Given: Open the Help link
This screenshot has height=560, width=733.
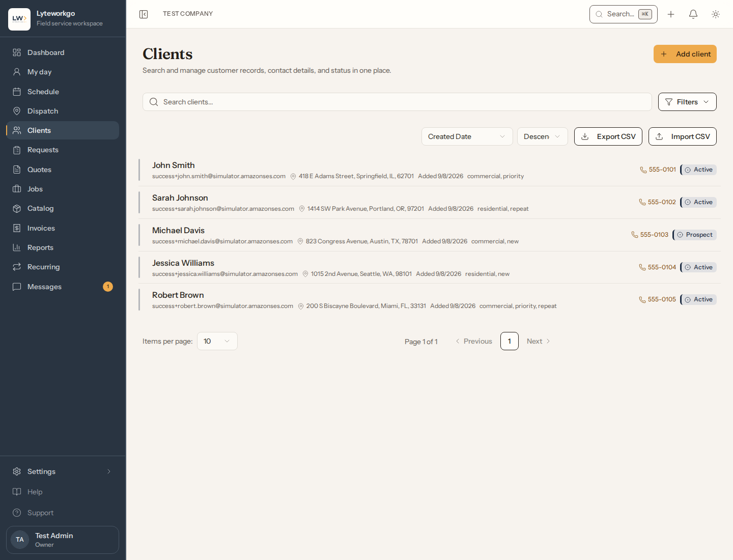Looking at the screenshot, I should click(x=63, y=492).
